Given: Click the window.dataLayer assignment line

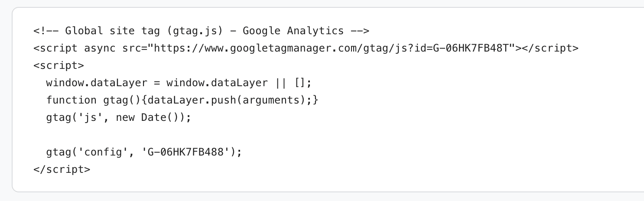Looking at the screenshot, I should click(179, 83).
